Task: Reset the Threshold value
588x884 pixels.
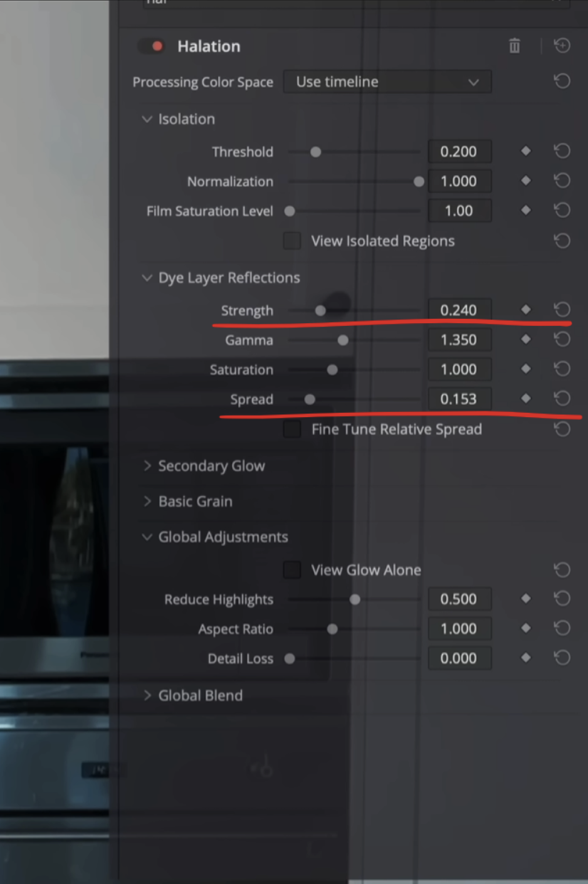Action: pyautogui.click(x=562, y=152)
